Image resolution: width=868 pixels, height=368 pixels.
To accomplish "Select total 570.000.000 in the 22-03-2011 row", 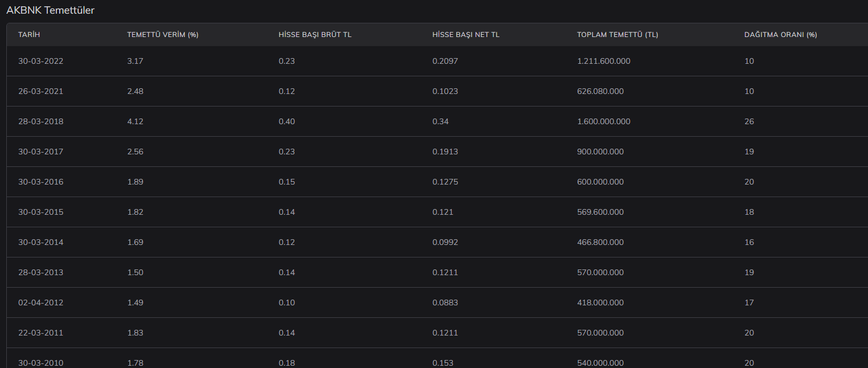I will (x=600, y=333).
